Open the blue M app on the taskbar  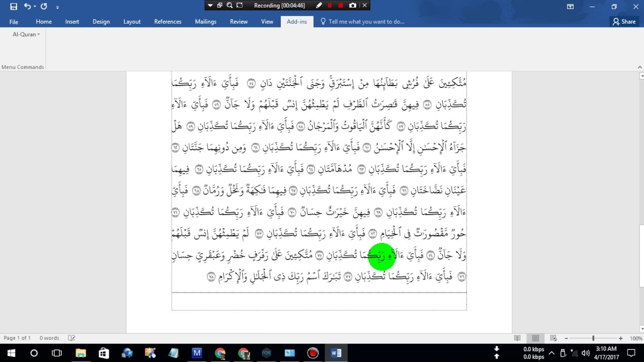tap(197, 353)
